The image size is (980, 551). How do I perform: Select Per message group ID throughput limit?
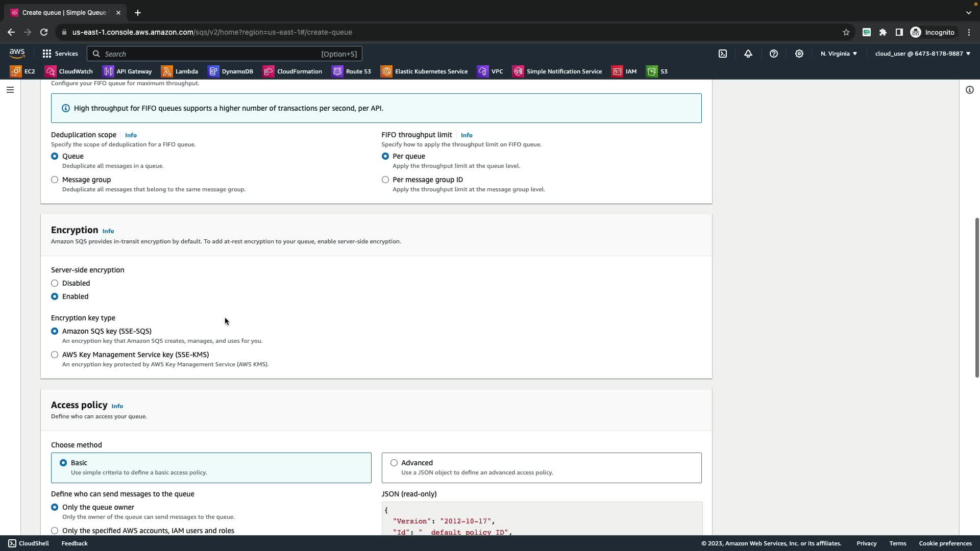point(385,180)
